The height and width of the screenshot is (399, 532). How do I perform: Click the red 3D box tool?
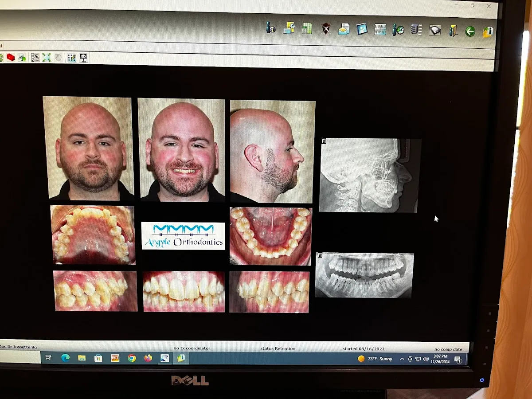[11, 57]
